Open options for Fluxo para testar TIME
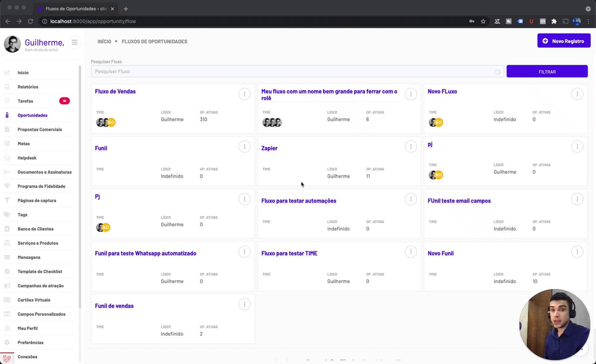The image size is (596, 364). click(411, 252)
